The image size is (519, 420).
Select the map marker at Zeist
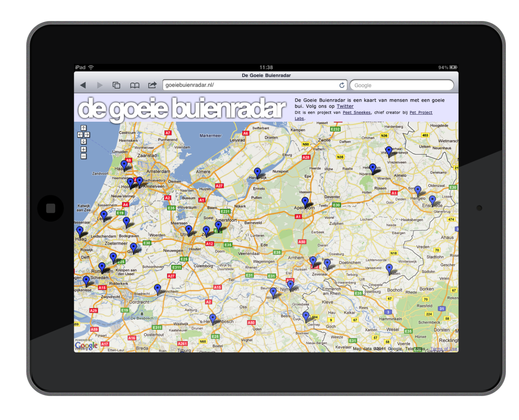click(206, 231)
